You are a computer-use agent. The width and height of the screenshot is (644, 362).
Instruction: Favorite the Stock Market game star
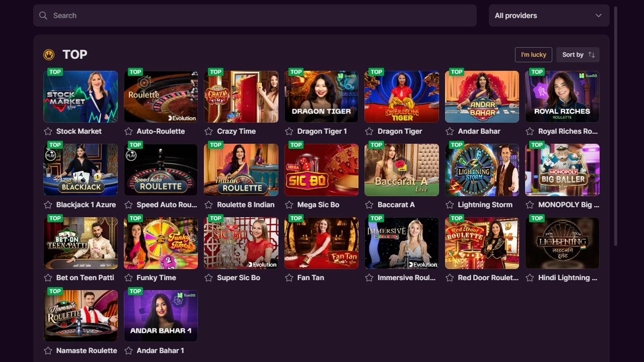click(x=48, y=131)
